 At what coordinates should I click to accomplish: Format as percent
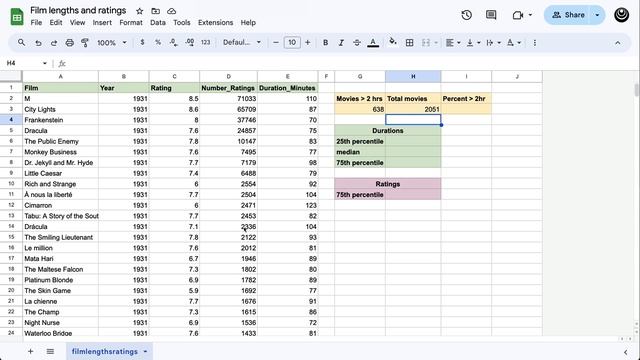158,42
